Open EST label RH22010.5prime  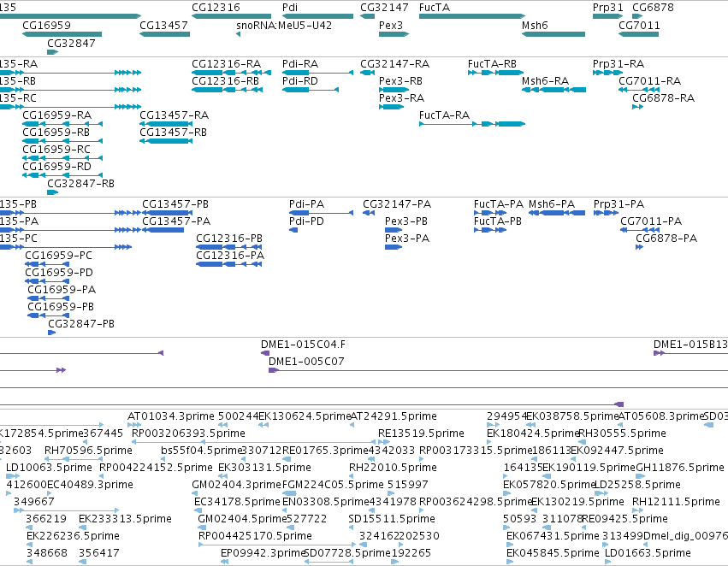coord(393,468)
